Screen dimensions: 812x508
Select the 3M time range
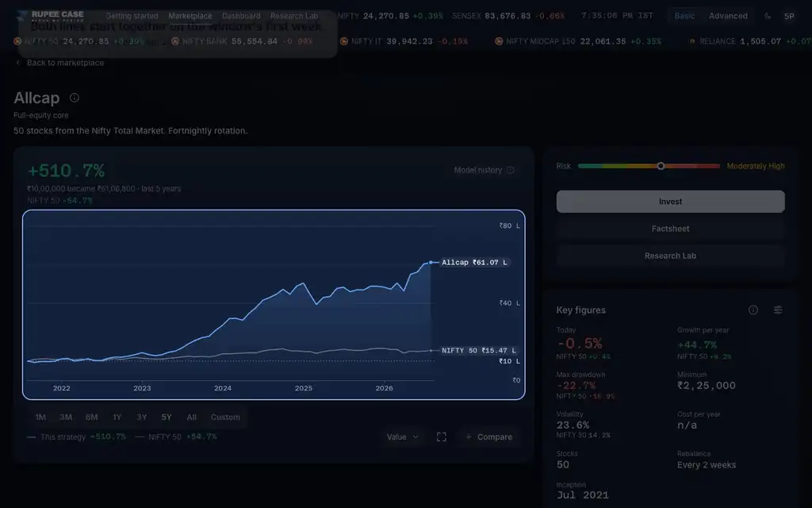point(66,418)
